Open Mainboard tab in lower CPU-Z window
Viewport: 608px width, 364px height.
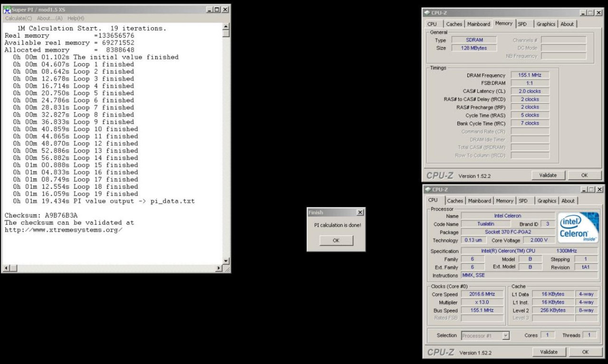tap(479, 201)
